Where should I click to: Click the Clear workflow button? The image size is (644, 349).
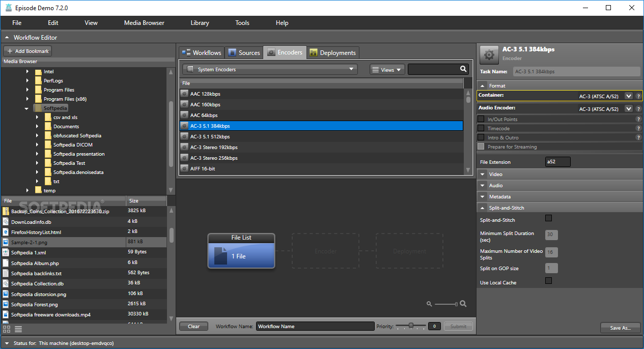[193, 326]
